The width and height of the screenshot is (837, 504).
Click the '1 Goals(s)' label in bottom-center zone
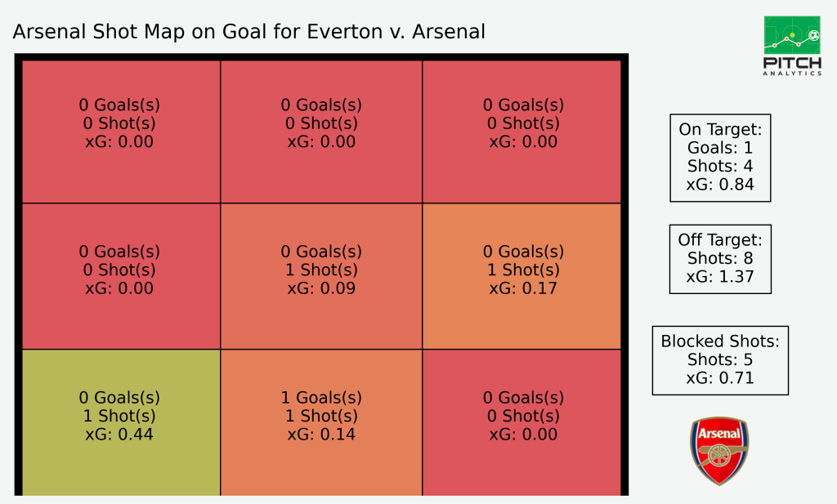321,398
